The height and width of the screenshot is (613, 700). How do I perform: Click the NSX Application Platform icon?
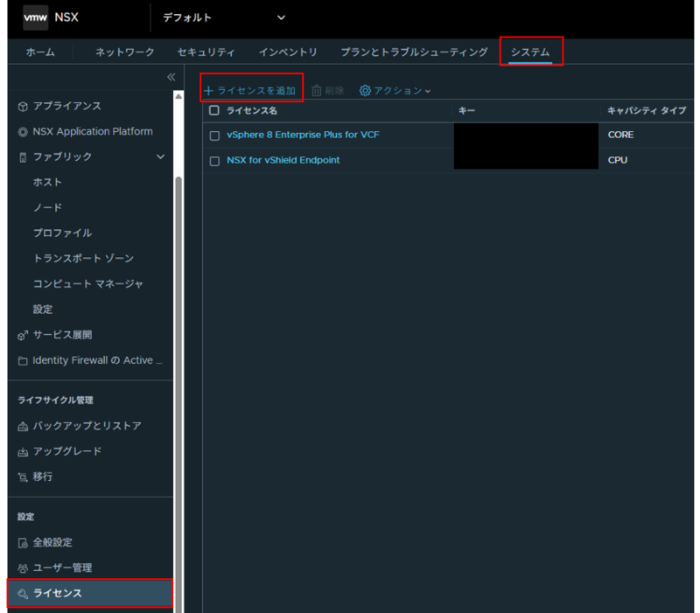23,132
